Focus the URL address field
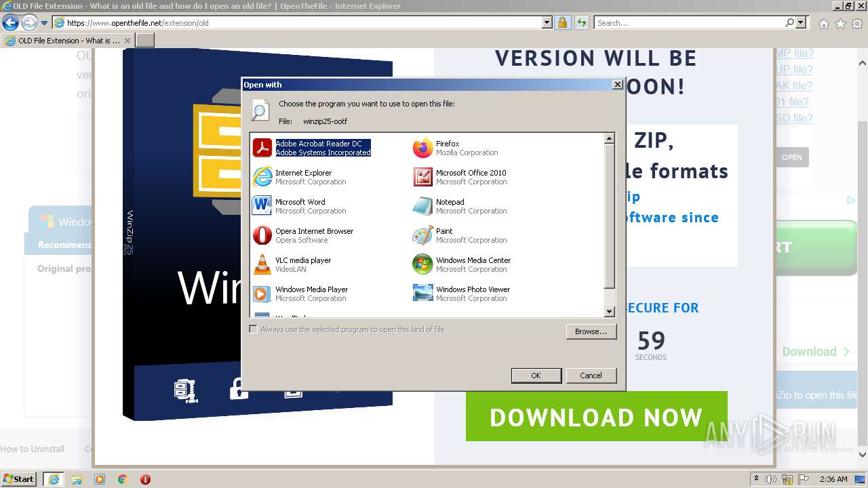868x488 pixels. click(x=303, y=22)
